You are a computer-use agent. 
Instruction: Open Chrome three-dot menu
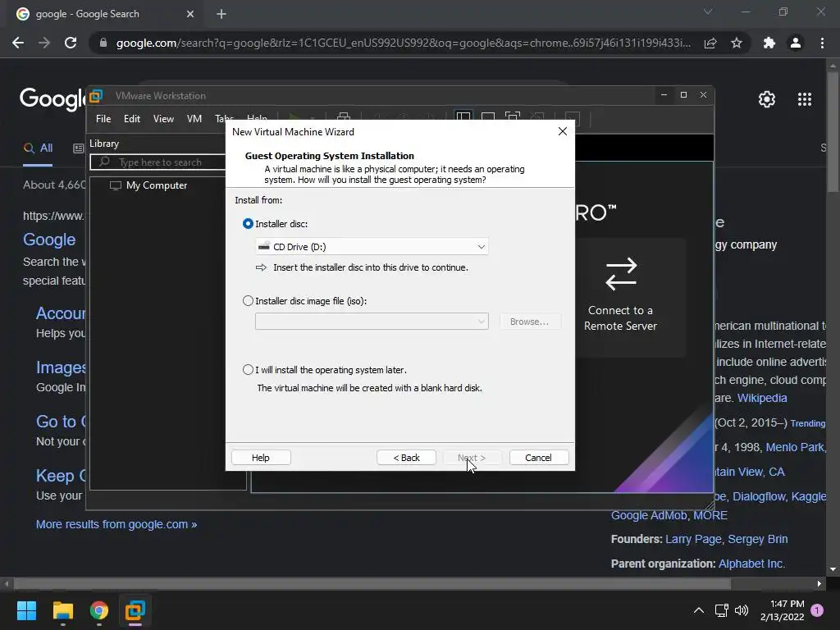[822, 43]
